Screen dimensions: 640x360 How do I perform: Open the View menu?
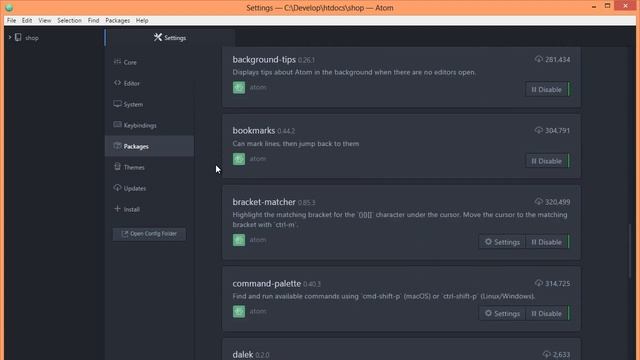[x=45, y=20]
